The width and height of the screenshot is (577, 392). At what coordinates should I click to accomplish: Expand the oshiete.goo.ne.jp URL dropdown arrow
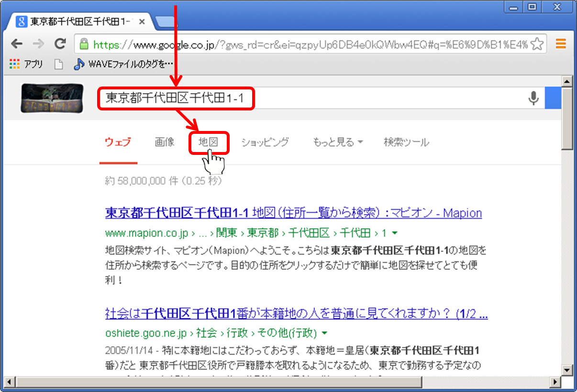click(324, 333)
